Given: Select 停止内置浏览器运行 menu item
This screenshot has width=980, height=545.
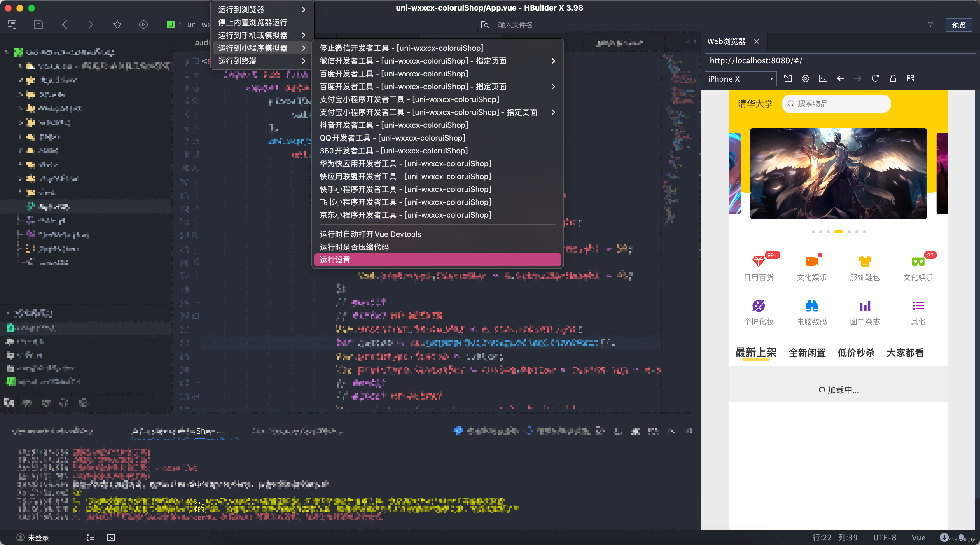Looking at the screenshot, I should 262,22.
